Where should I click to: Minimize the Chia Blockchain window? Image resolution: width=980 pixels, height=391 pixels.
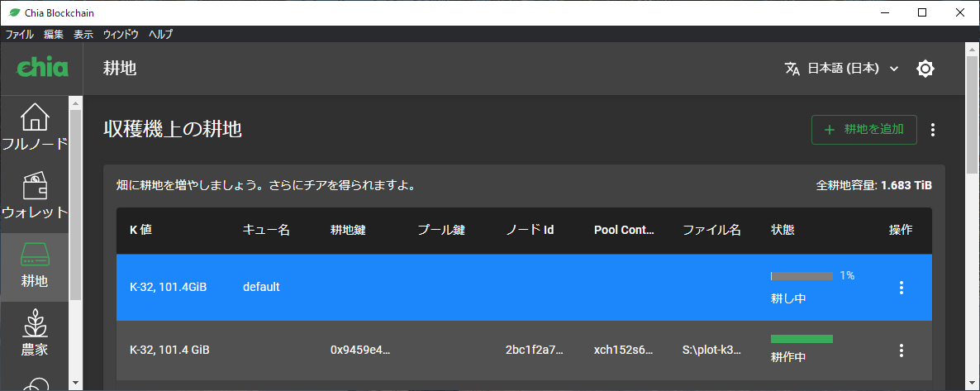pos(884,12)
